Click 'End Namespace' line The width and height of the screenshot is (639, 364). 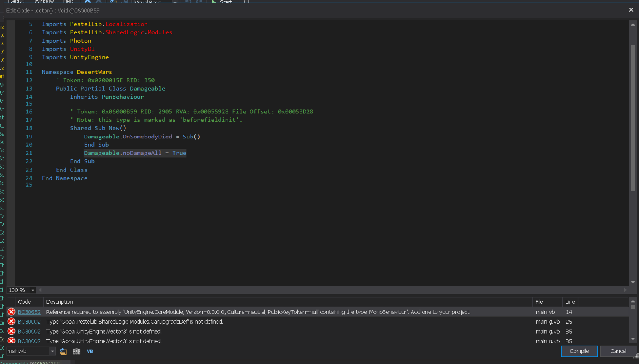[x=65, y=178]
